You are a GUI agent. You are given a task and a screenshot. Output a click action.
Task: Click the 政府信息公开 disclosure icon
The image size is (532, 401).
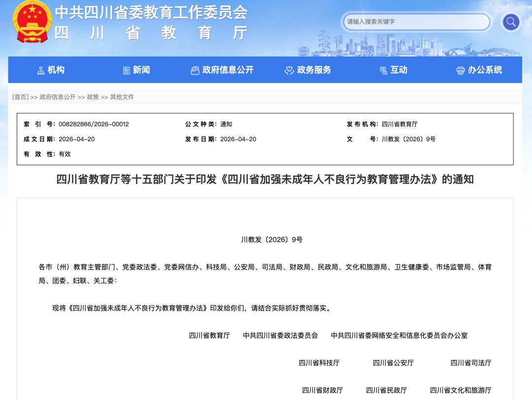[x=195, y=70]
